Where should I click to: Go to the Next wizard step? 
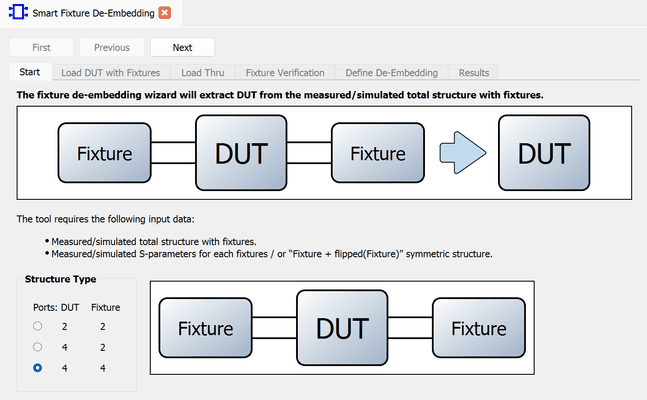pyautogui.click(x=182, y=47)
